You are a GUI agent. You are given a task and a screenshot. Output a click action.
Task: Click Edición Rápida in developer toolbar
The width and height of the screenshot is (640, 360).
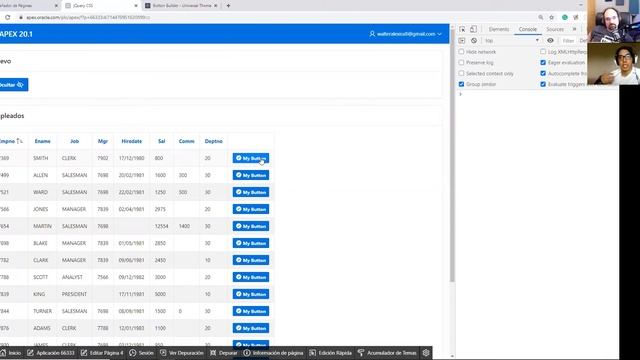(331, 353)
